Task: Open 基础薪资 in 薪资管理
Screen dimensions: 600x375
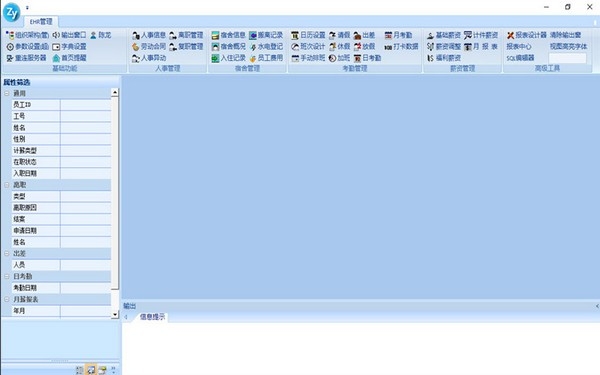Action: [x=444, y=35]
